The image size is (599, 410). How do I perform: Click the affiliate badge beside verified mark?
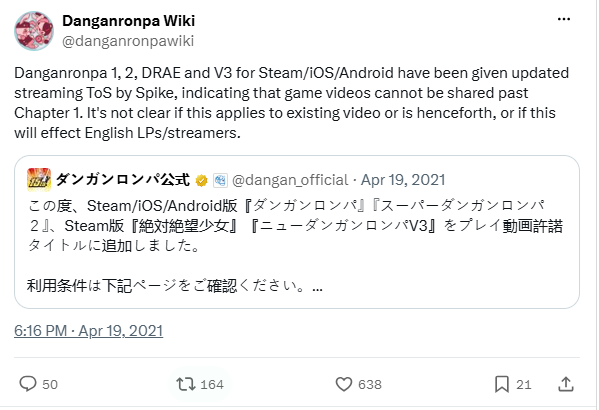coord(220,180)
